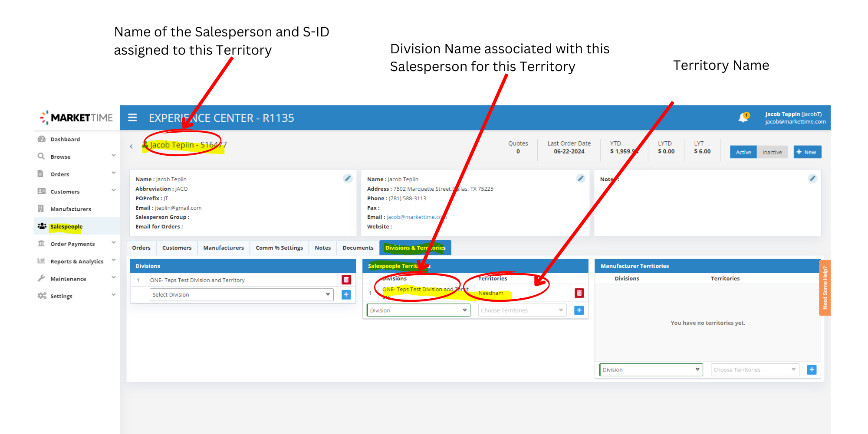Open Dashboard in the sidebar
The image size is (868, 434).
click(65, 139)
